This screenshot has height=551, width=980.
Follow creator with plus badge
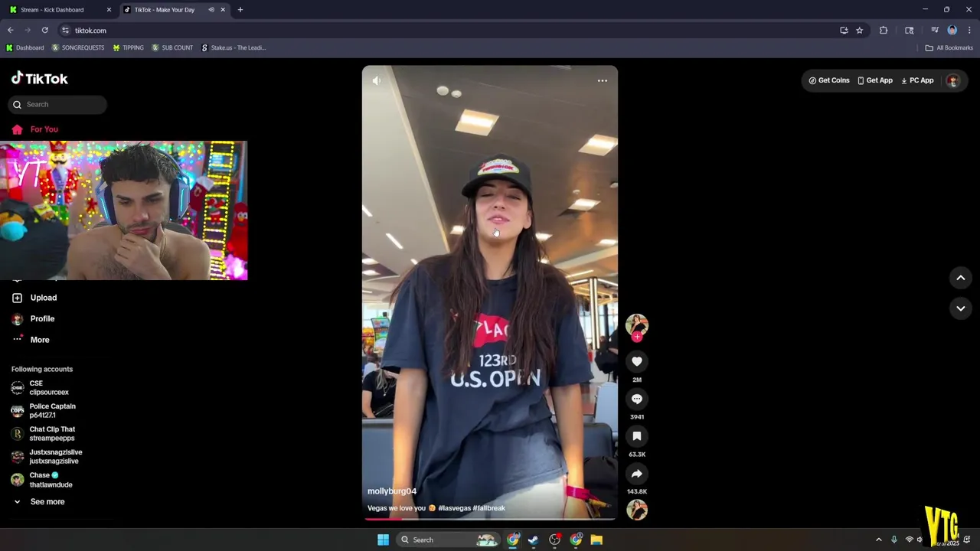click(637, 337)
